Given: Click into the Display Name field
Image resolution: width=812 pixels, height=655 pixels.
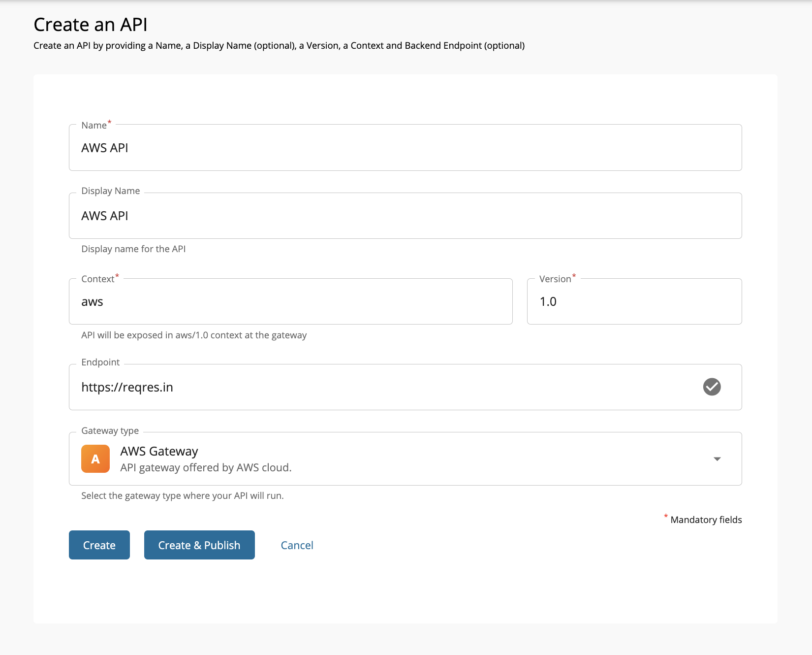Looking at the screenshot, I should coord(405,216).
